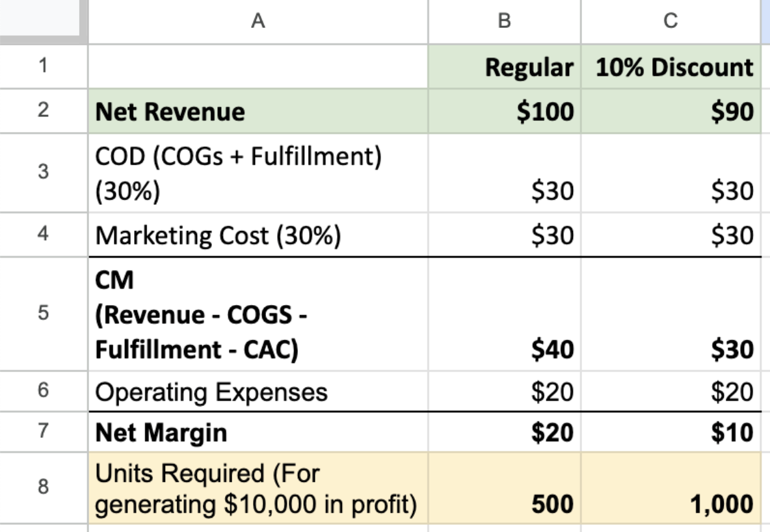Select column C header
The image size is (770, 532).
point(670,21)
